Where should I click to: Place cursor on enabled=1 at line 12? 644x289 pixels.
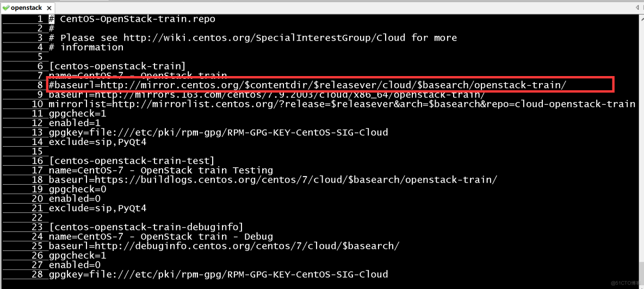pyautogui.click(x=75, y=123)
